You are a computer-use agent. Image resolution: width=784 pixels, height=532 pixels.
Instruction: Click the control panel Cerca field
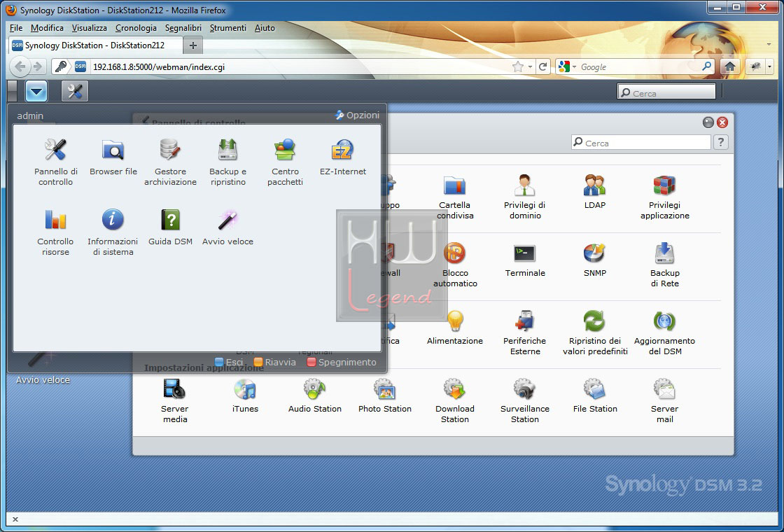[640, 143]
